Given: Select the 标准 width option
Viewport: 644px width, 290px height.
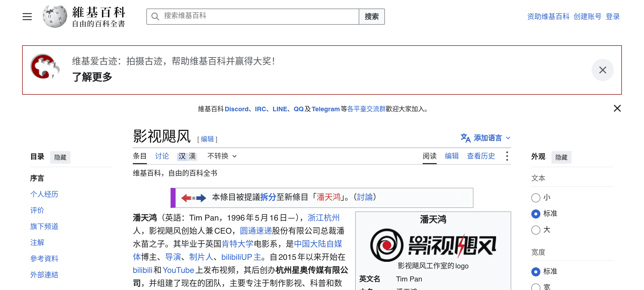Looking at the screenshot, I should pyautogui.click(x=536, y=272).
